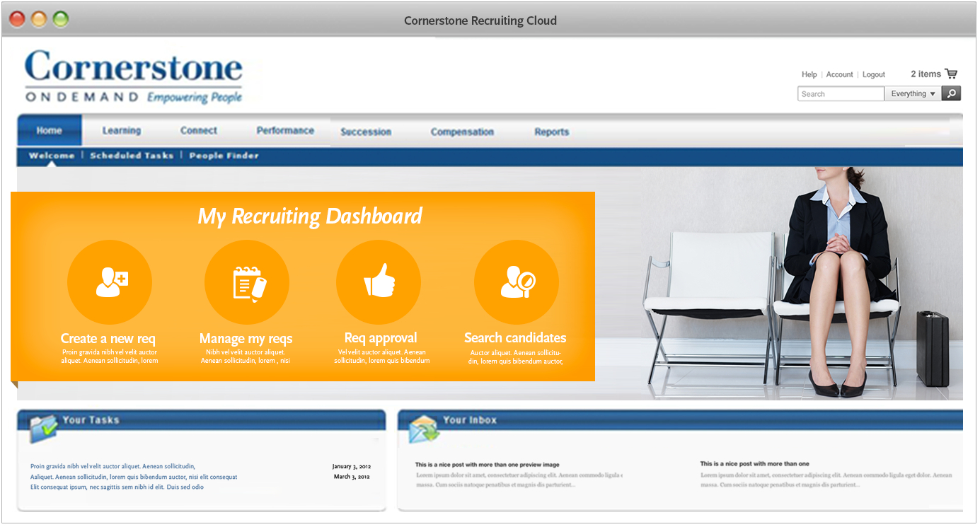Open the shopping cart icon
Viewport: 980px width, 527px height.
pos(951,74)
